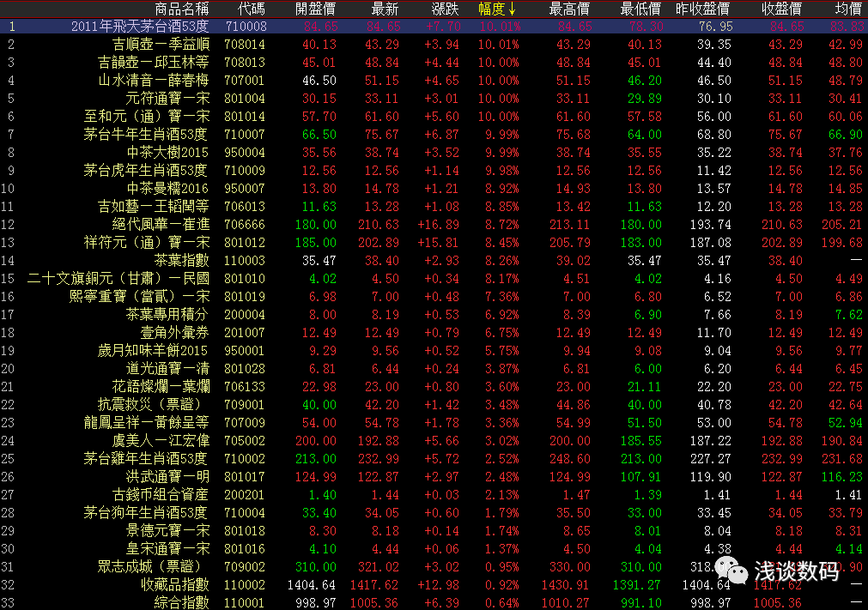This screenshot has width=868, height=610.
Task: Select row 山水清音一薛春梅
Action: [x=434, y=80]
